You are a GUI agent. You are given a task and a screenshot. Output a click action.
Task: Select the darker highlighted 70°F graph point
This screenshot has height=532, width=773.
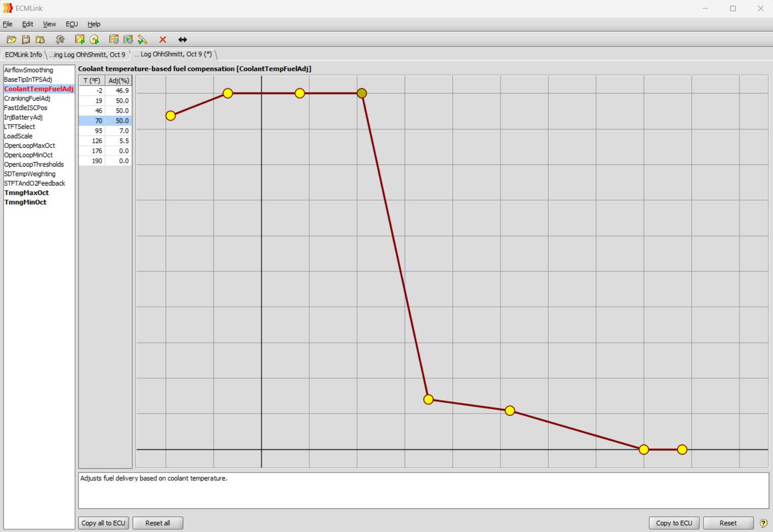(362, 93)
